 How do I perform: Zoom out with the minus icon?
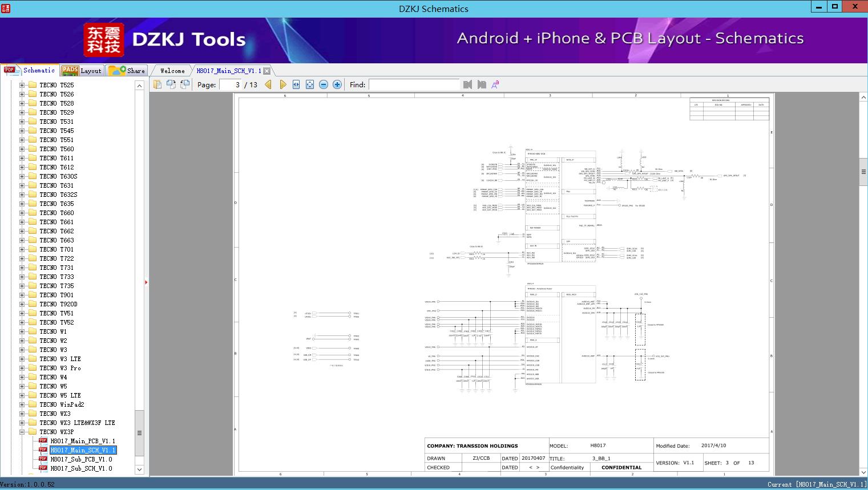[x=324, y=84]
